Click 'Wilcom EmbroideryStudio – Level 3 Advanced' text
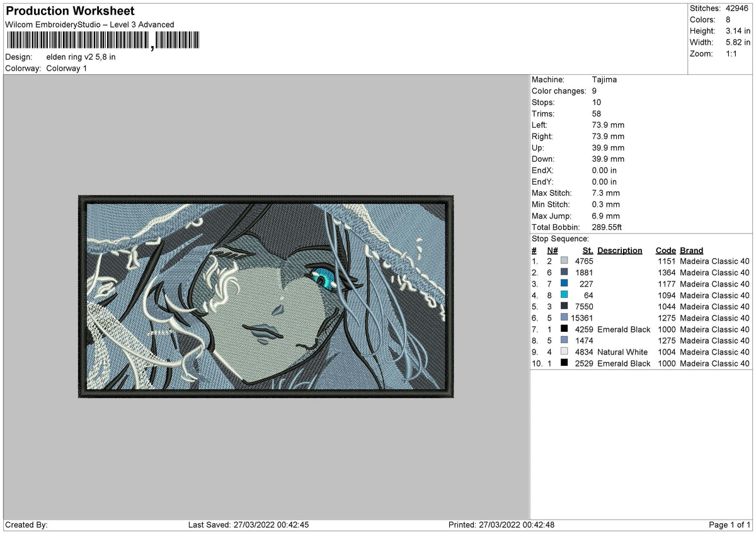This screenshot has height=534, width=756. (x=89, y=25)
